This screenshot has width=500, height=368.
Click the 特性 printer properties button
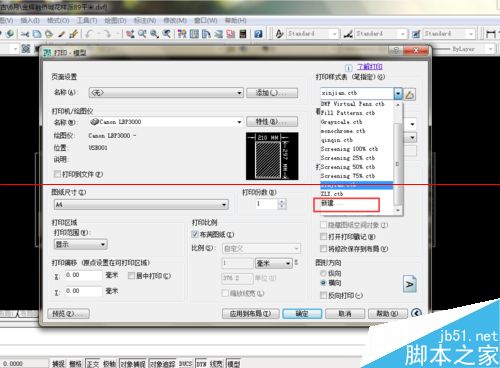pyautogui.click(x=272, y=122)
